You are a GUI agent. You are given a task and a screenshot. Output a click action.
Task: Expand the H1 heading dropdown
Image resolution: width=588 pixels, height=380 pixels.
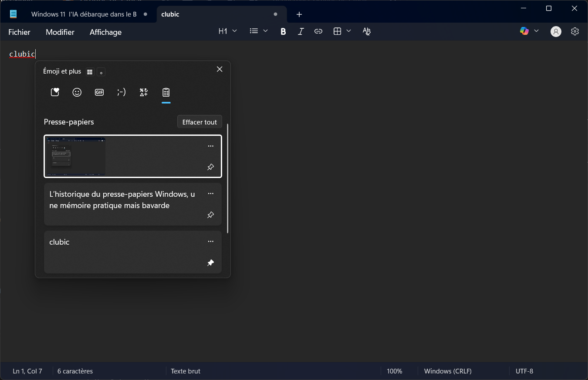(228, 31)
